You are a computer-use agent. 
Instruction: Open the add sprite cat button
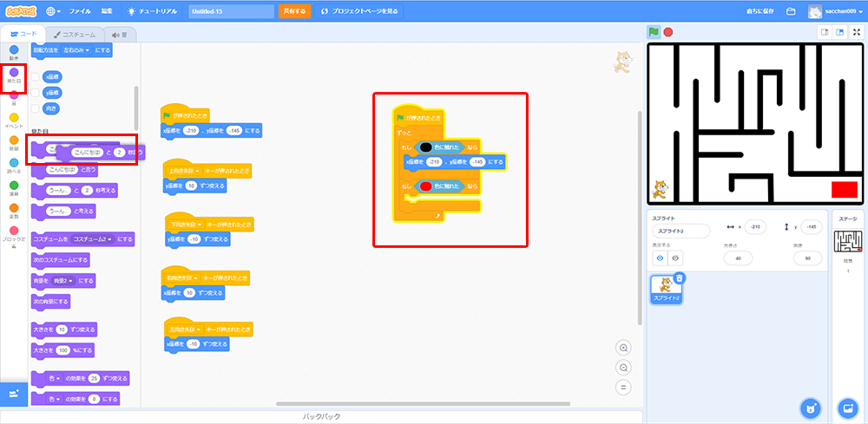coord(809,408)
